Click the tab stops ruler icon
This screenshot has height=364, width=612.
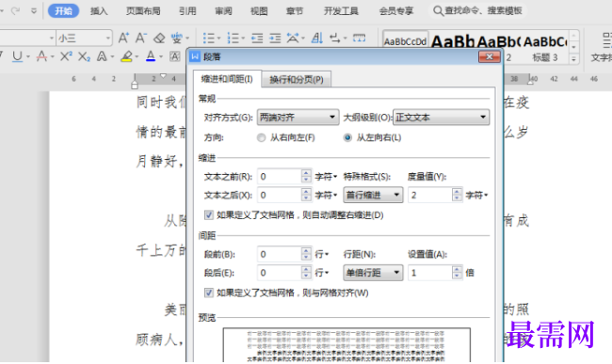359,38
